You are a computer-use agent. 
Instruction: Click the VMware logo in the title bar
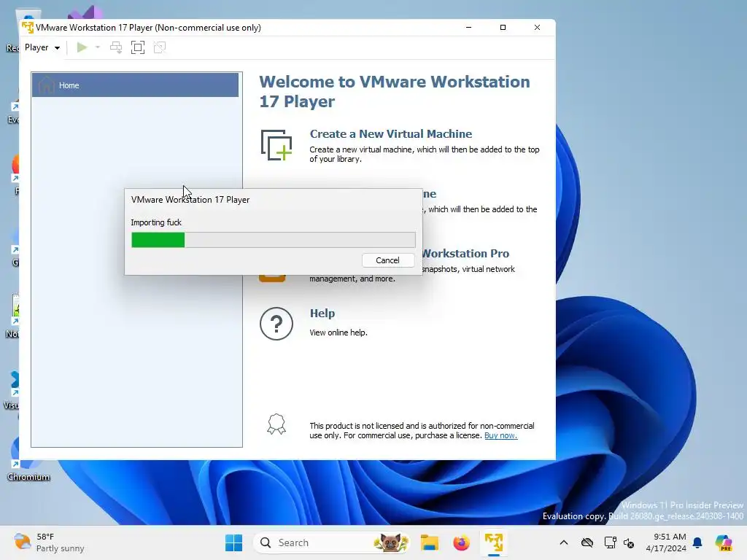tap(28, 28)
